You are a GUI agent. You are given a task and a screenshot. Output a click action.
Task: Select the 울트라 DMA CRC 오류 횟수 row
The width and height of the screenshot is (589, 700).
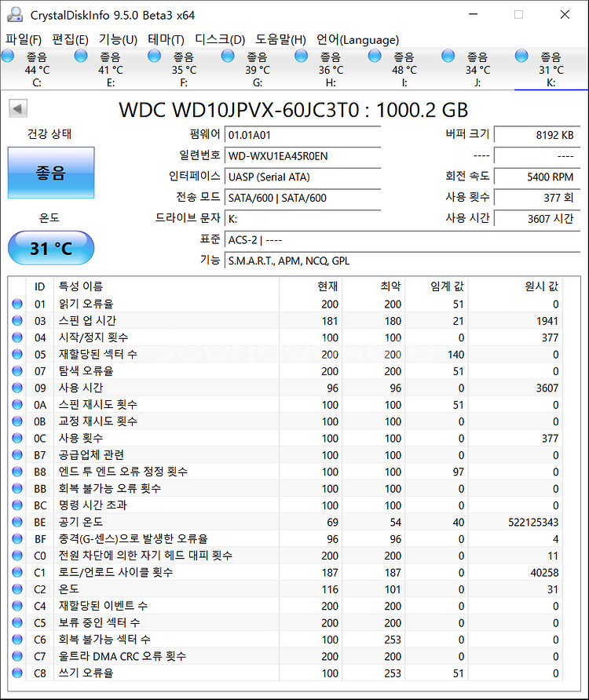pos(286,656)
